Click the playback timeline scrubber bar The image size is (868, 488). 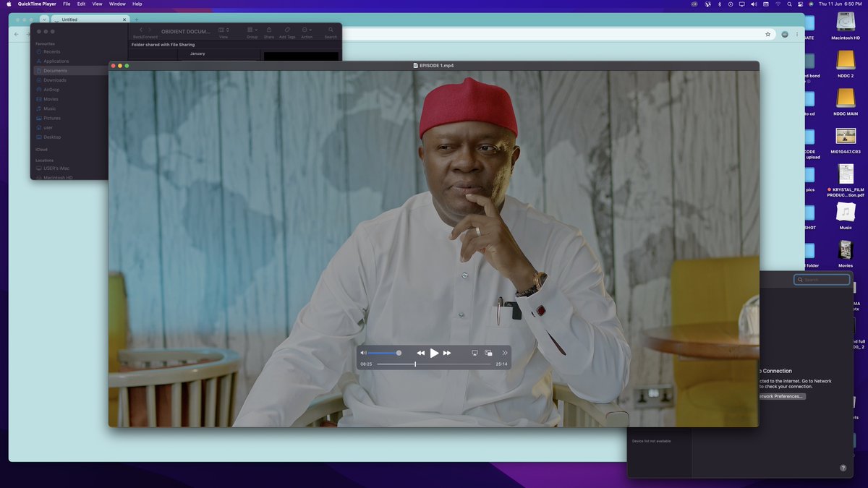click(x=434, y=364)
